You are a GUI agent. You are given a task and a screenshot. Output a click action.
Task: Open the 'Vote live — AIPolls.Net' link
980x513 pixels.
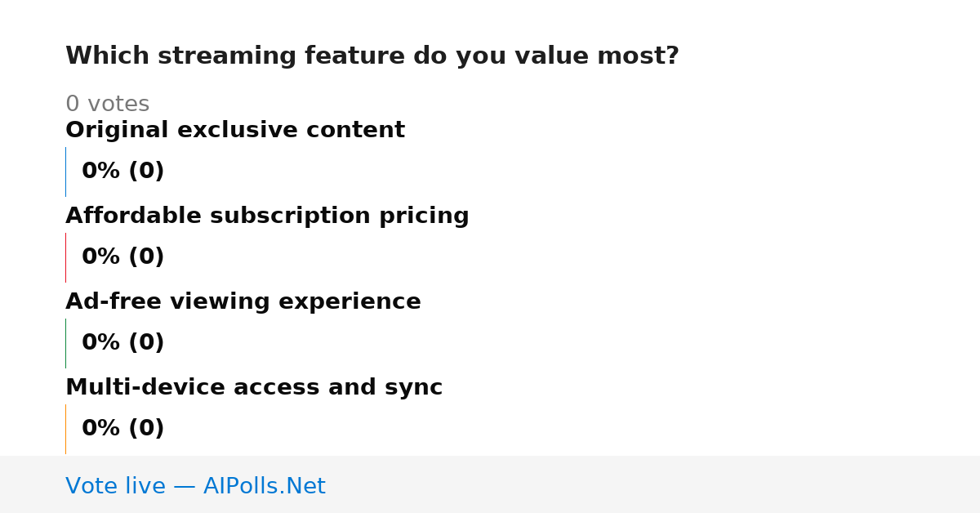(x=195, y=487)
